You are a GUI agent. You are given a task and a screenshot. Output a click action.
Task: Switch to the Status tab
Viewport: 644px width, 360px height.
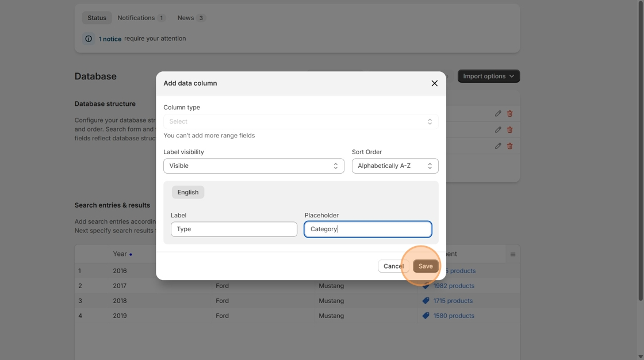click(x=97, y=18)
